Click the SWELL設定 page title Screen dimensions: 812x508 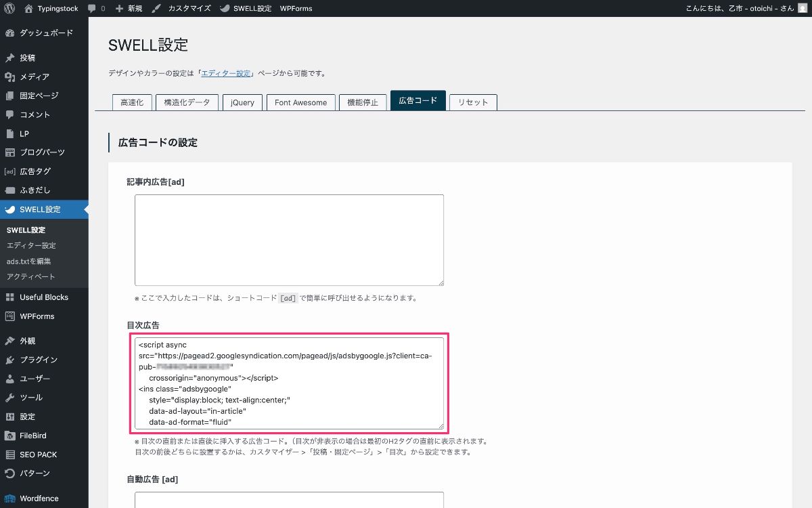coord(148,45)
